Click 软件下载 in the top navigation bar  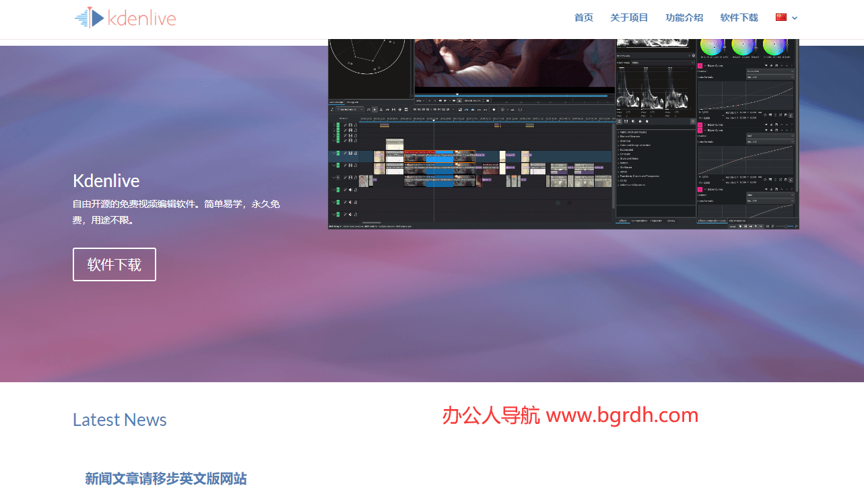point(739,17)
